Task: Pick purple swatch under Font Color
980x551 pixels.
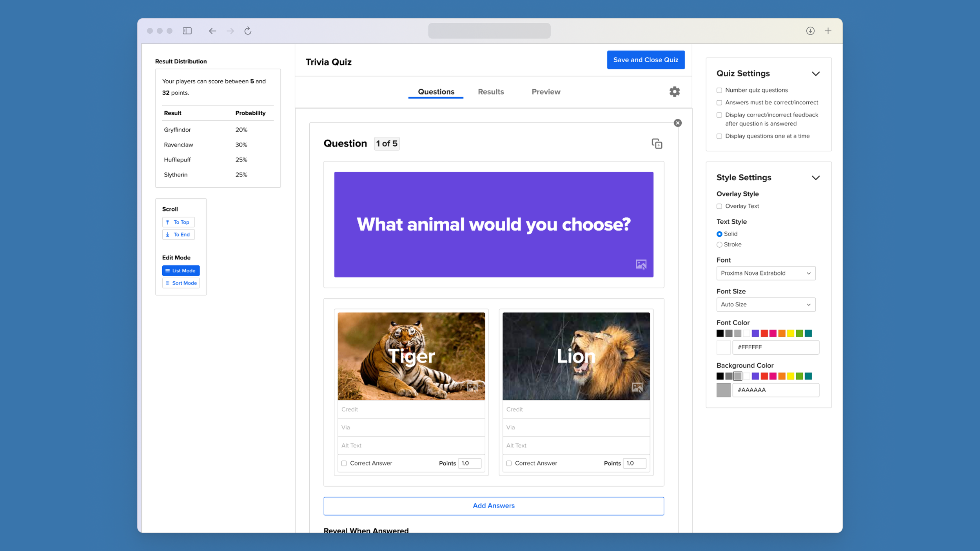Action: [x=755, y=333]
